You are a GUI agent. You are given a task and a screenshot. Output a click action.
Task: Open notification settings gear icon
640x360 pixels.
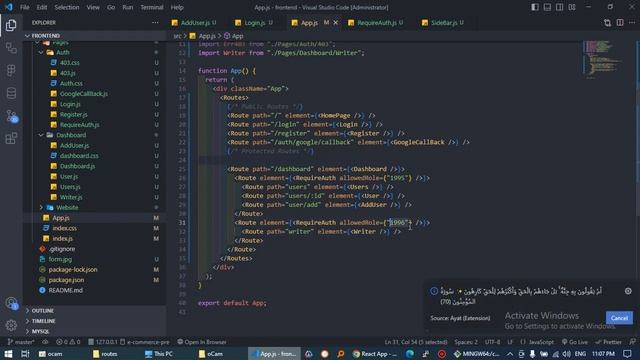628,291
